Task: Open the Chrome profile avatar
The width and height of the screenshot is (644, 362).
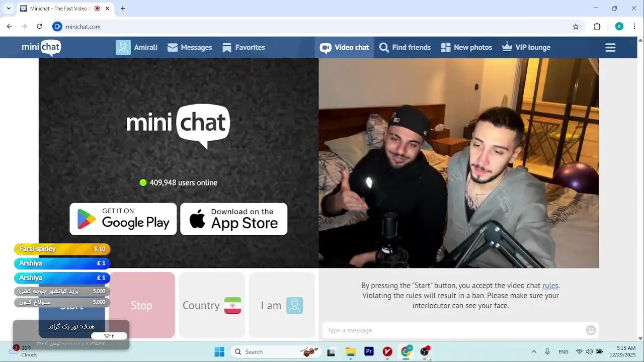Action: tap(619, 27)
